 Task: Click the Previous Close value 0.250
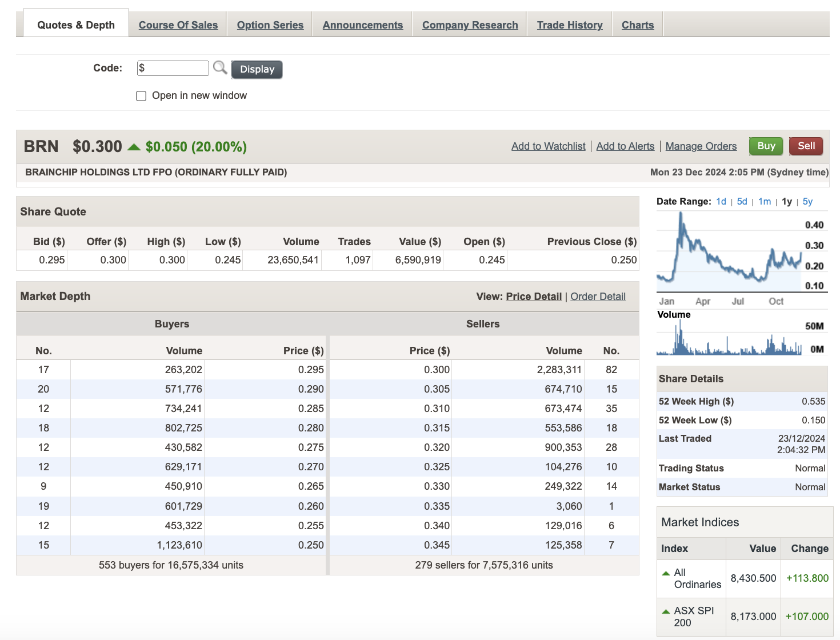[624, 260]
